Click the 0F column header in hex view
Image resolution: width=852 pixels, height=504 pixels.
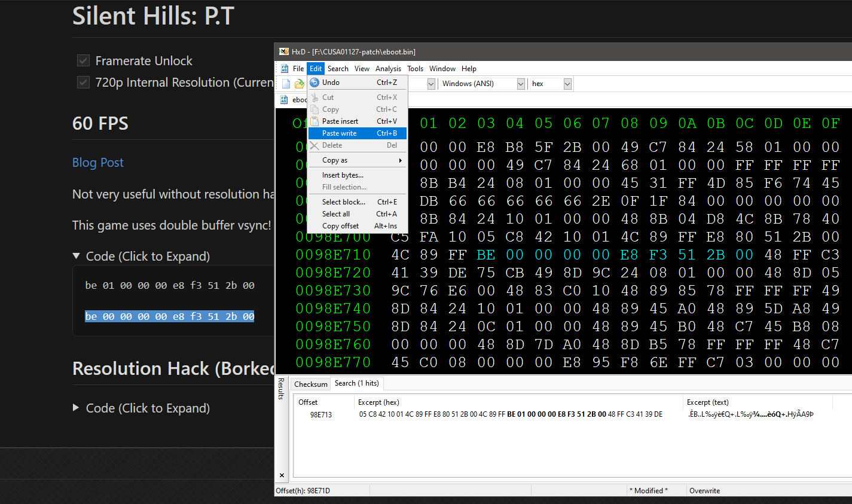pyautogui.click(x=830, y=123)
